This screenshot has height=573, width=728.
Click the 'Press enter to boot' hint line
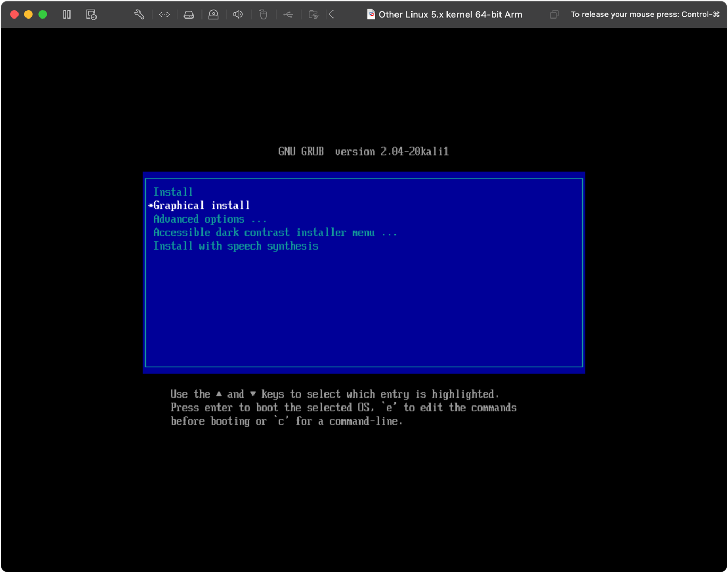(344, 407)
